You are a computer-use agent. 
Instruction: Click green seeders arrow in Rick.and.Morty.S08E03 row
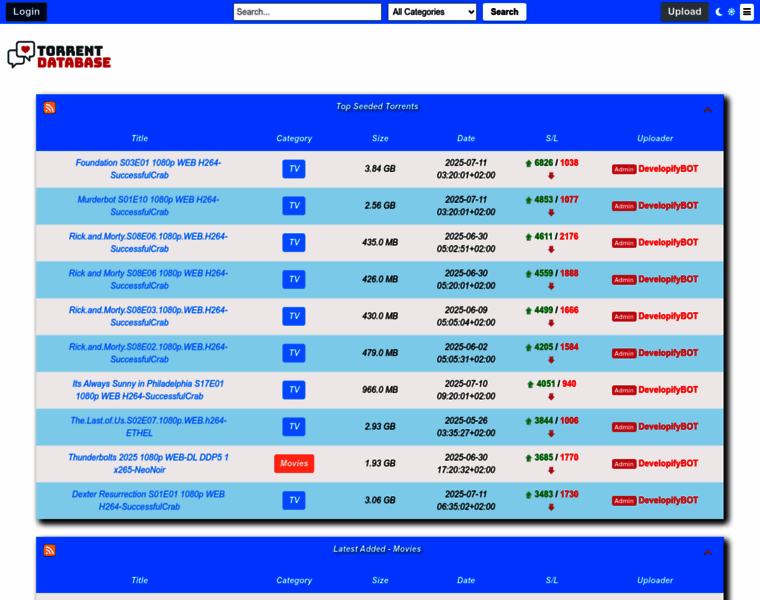(x=528, y=311)
